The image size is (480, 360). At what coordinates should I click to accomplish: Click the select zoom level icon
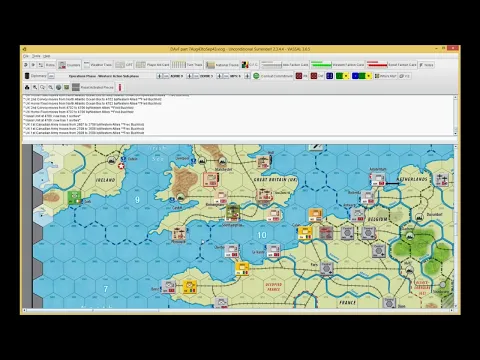tap(43, 87)
